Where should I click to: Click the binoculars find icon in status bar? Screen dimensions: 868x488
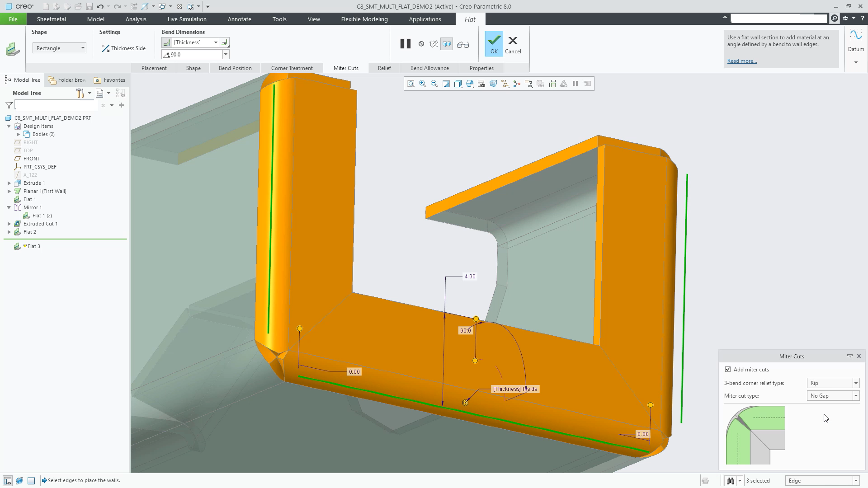coord(730,481)
